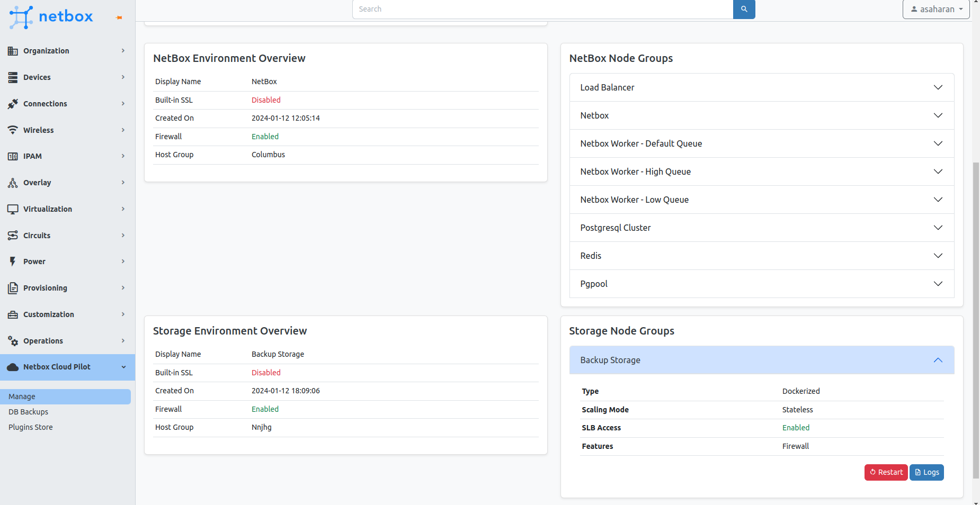This screenshot has width=980, height=505.
Task: Click the NetBox Built-in SSL Disabled status
Action: click(x=266, y=100)
